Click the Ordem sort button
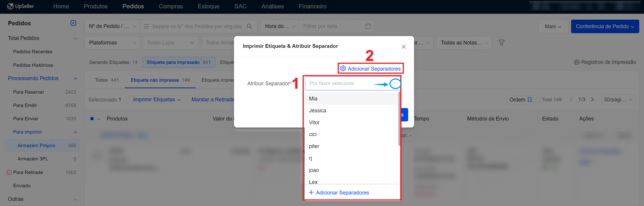Image resolution: width=644 pixels, height=206 pixels. [x=520, y=100]
